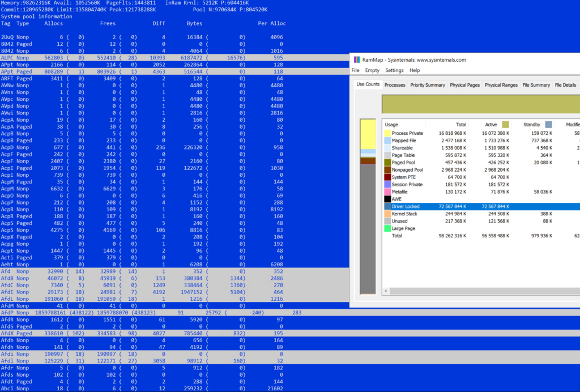Screen dimensions: 580x392
Task: Select the Nonpaged Pool row
Action: pos(407,170)
